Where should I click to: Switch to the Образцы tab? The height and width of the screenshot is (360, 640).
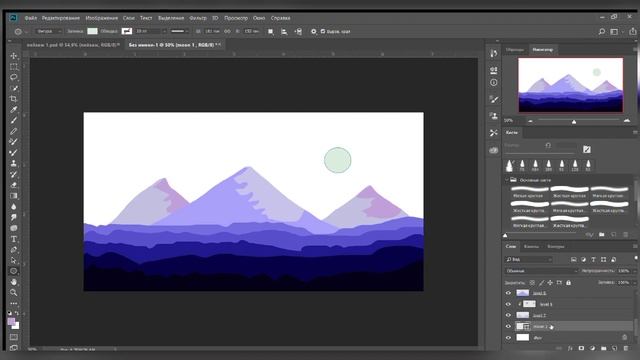[515, 50]
